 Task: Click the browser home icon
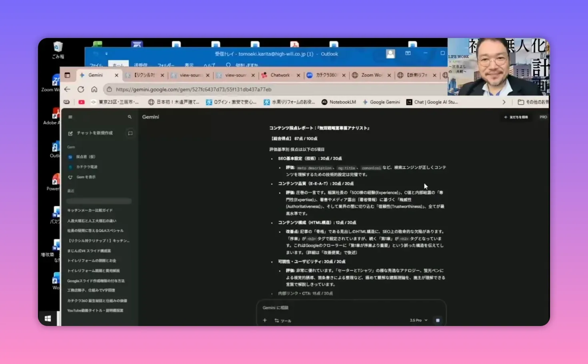(94, 89)
